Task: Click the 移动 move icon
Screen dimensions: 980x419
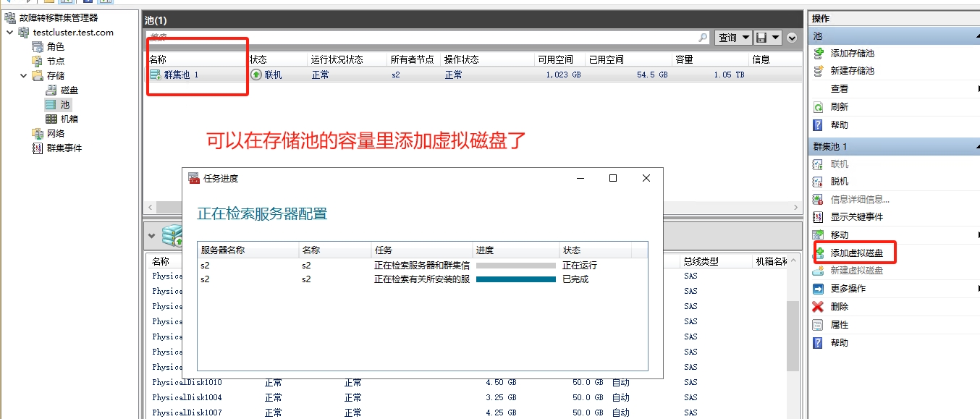Action: (x=819, y=234)
